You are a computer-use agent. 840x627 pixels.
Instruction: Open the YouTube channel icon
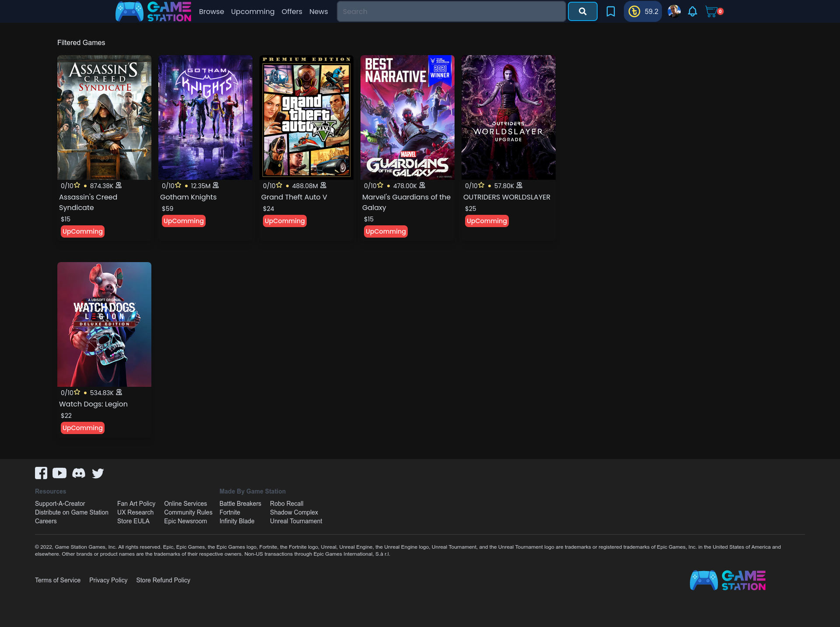59,473
